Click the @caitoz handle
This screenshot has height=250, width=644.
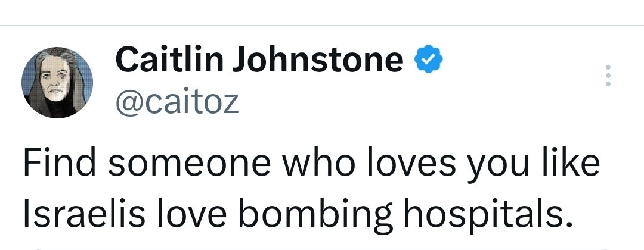tap(176, 101)
